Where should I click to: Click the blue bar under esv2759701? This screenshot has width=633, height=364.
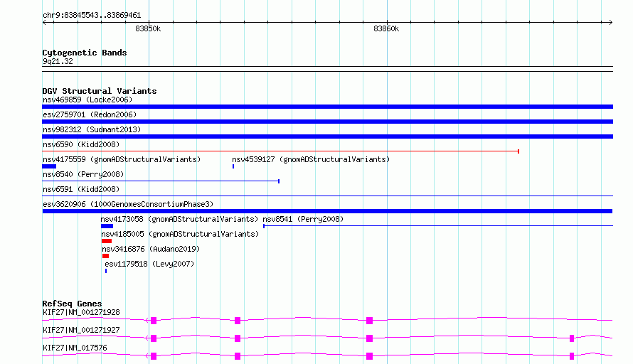coord(327,122)
